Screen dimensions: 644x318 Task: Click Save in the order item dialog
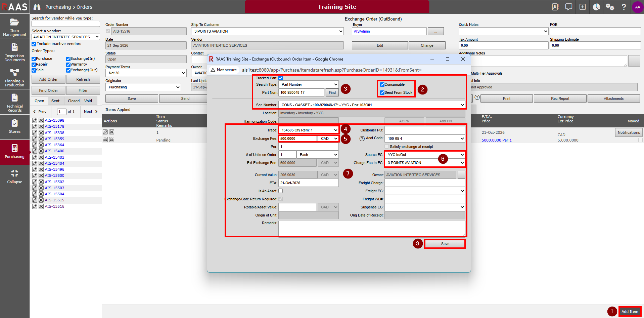click(x=445, y=244)
